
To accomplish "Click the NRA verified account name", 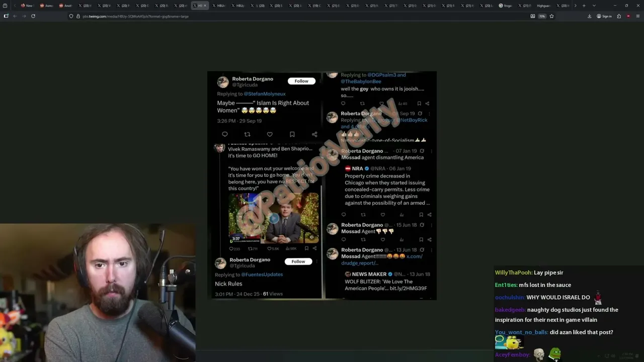I will click(x=357, y=168).
